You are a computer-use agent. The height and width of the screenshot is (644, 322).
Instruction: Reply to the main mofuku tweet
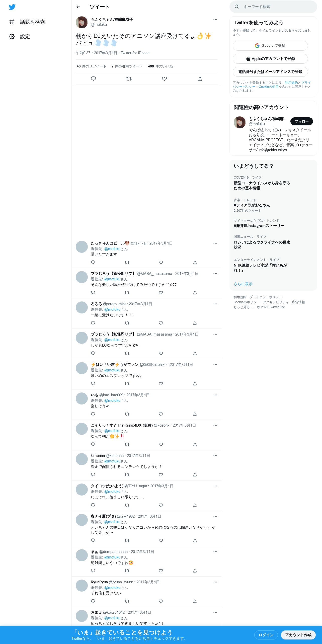93,79
